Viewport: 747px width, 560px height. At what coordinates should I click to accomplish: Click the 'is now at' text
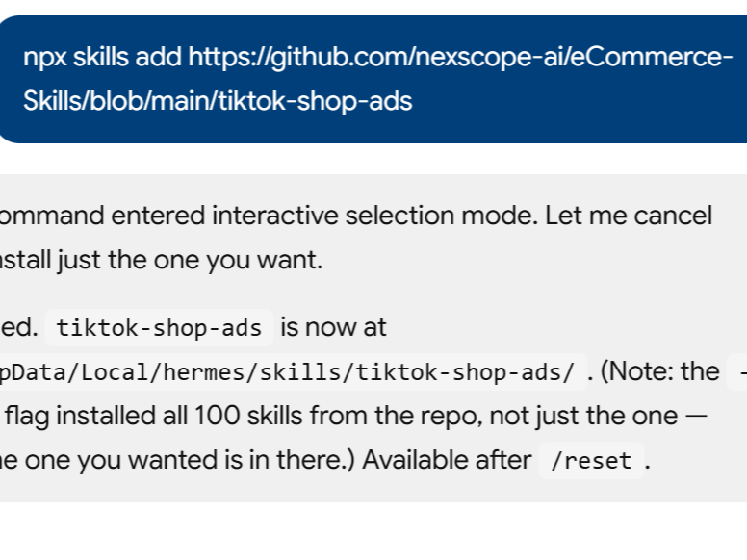[333, 327]
